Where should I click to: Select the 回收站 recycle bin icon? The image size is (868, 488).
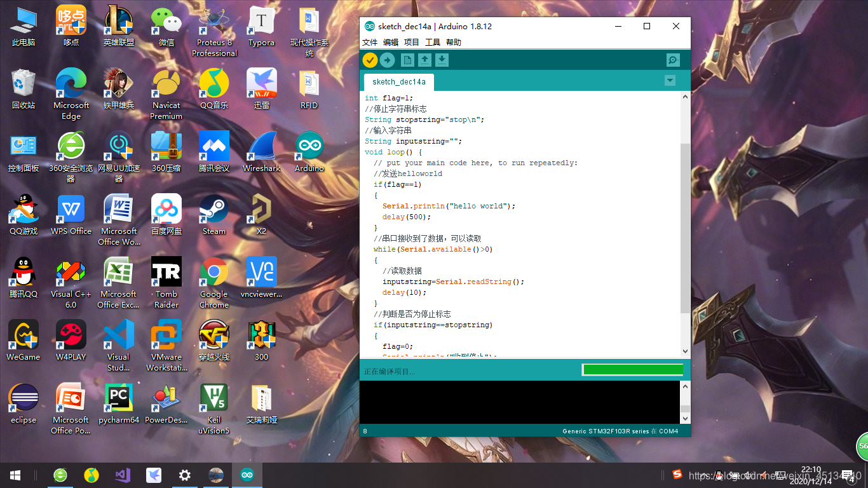pos(24,90)
